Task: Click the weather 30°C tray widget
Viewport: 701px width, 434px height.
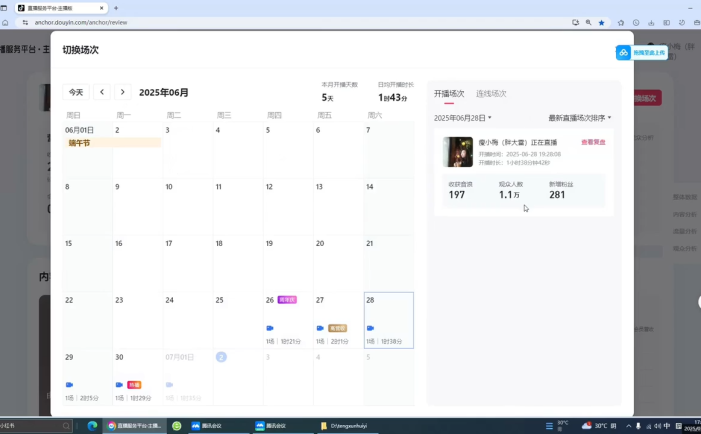Action: 599,426
